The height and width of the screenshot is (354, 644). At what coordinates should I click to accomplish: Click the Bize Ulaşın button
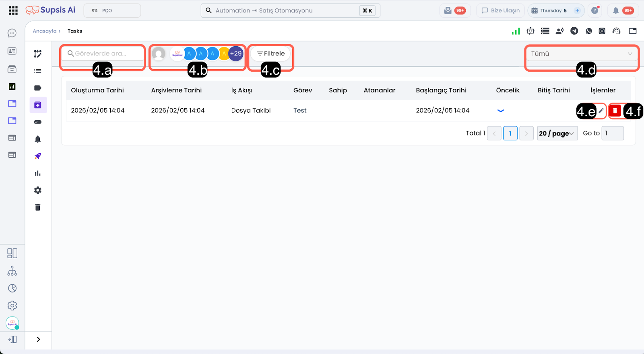(x=500, y=10)
